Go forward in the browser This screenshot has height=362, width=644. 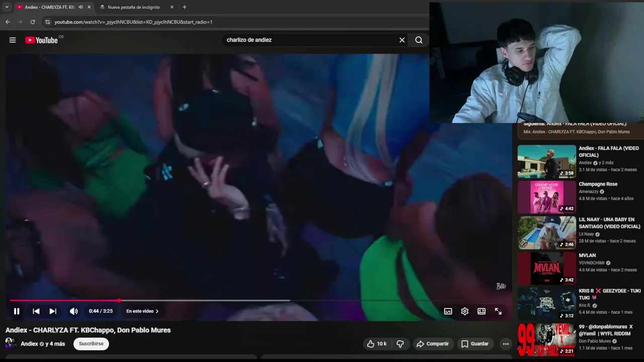click(x=20, y=22)
